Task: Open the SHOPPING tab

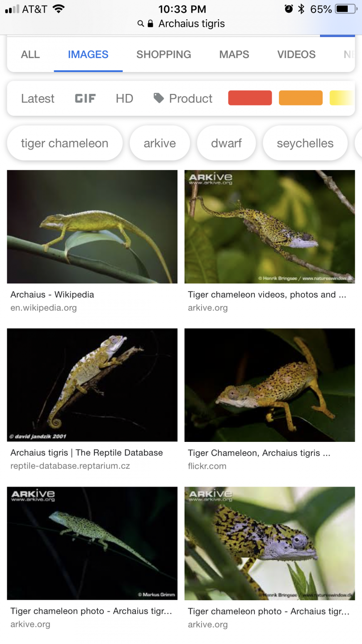Action: 164,55
